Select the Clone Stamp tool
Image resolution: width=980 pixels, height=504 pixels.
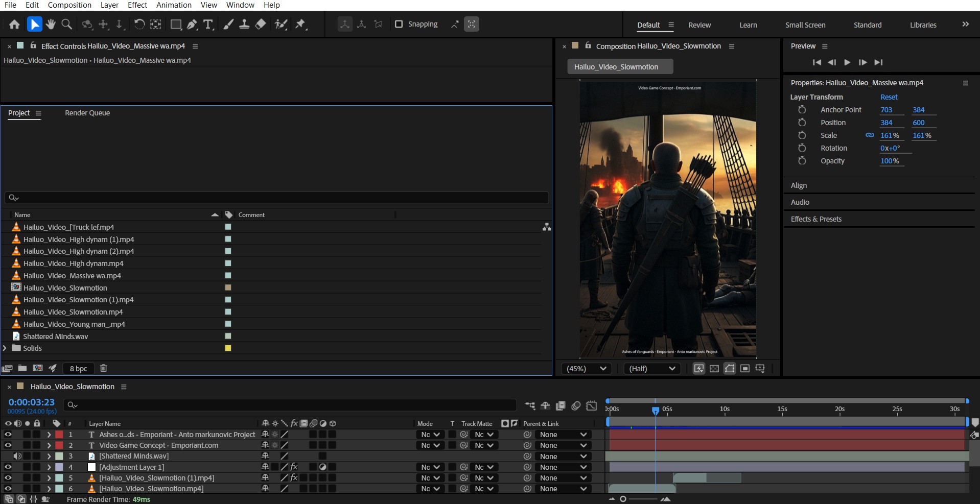(244, 24)
